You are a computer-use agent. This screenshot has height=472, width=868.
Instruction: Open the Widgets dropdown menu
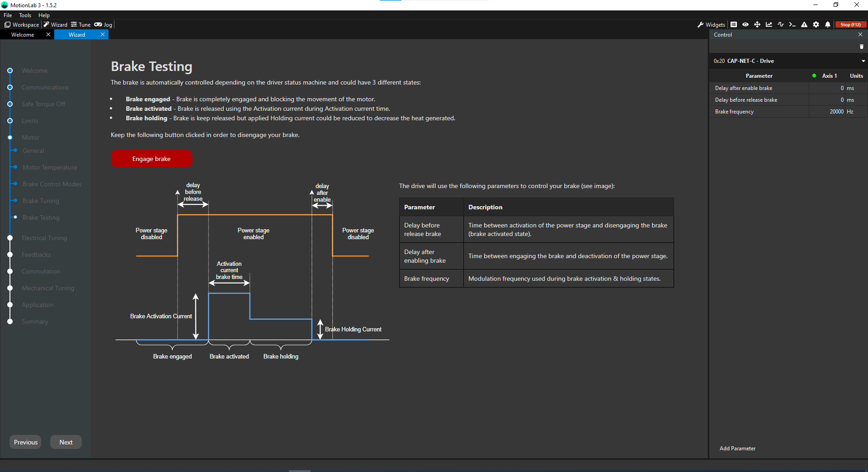[x=711, y=25]
